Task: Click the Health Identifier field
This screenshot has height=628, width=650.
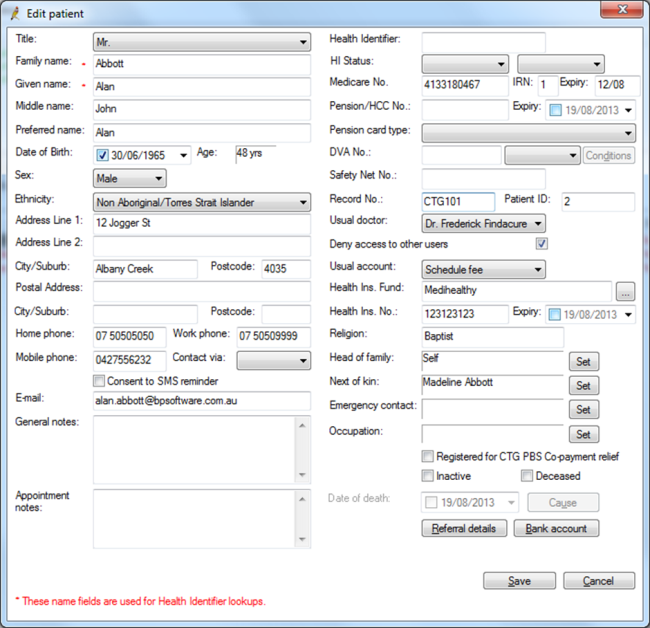Action: (483, 42)
